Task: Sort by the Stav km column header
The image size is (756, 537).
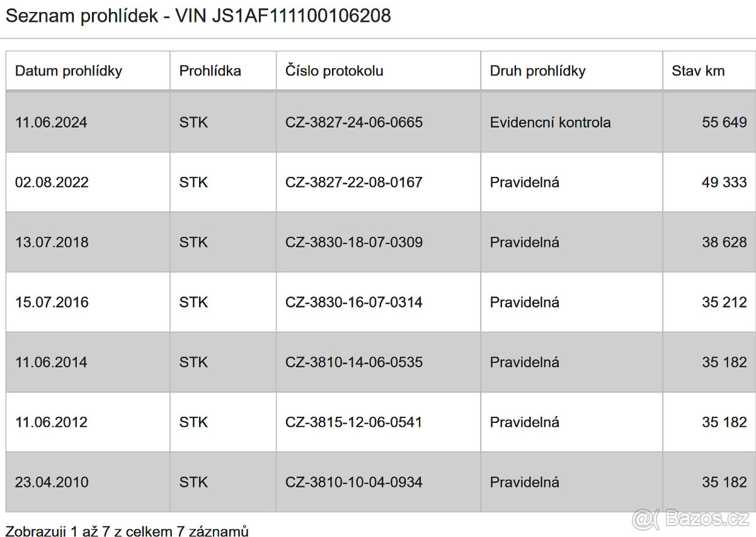Action: pos(698,71)
